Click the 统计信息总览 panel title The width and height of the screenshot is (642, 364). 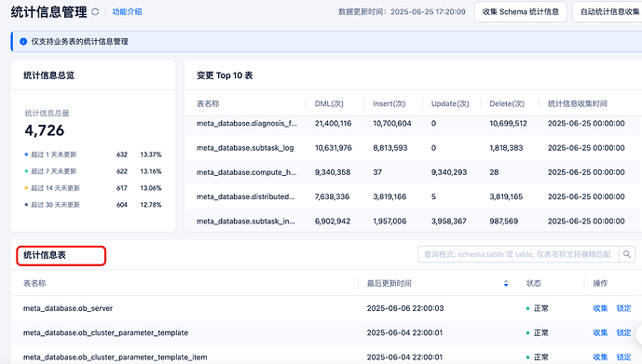[x=48, y=75]
